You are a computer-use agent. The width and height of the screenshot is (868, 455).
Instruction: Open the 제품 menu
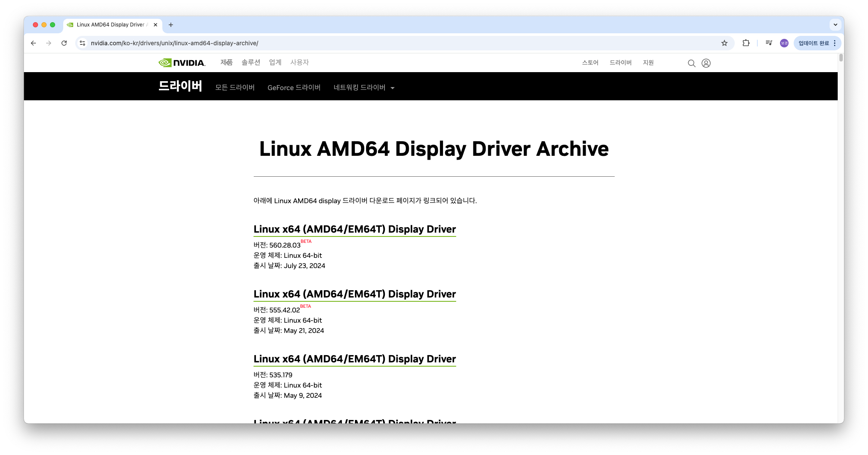(226, 62)
